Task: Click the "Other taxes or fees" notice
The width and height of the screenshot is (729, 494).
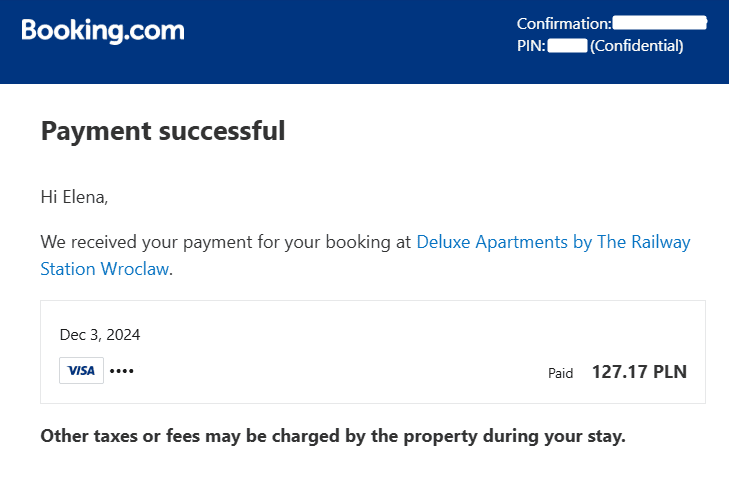Action: click(x=332, y=437)
